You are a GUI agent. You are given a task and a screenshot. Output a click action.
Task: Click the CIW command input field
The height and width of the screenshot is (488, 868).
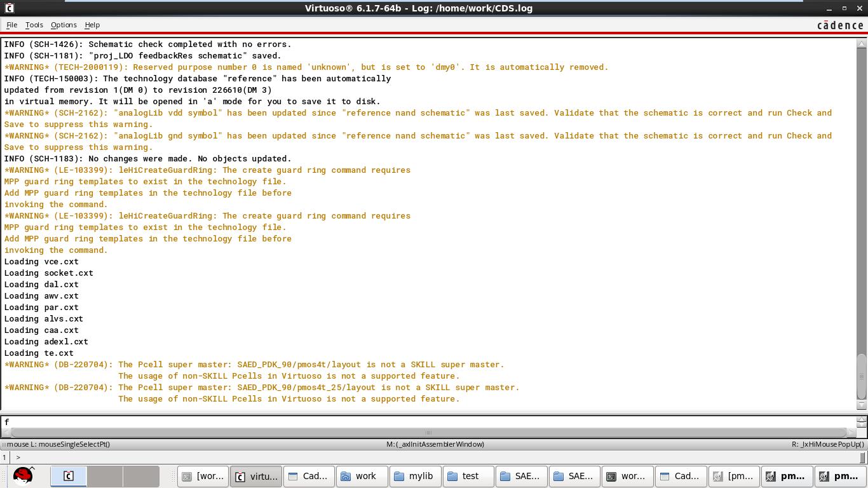[428, 422]
